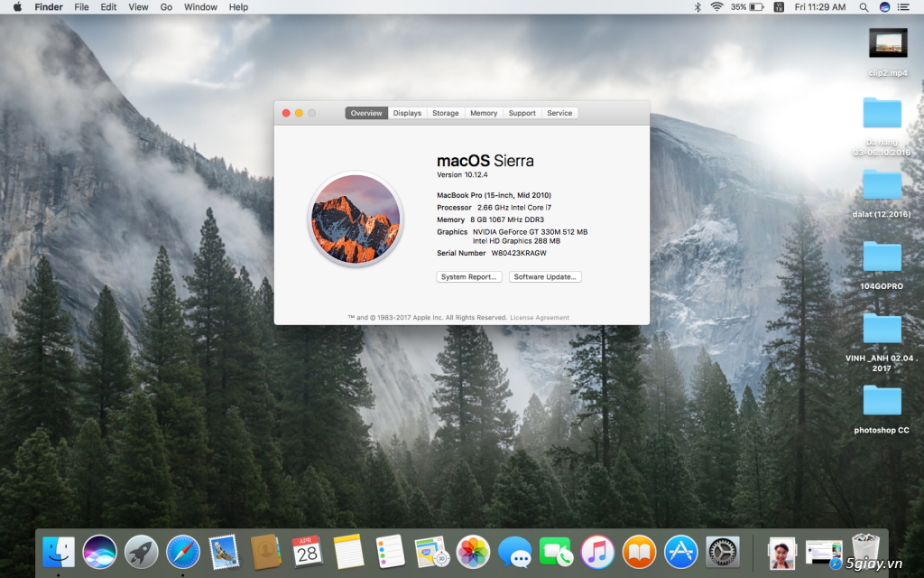Open the Window menu
The height and width of the screenshot is (578, 924).
tap(200, 7)
